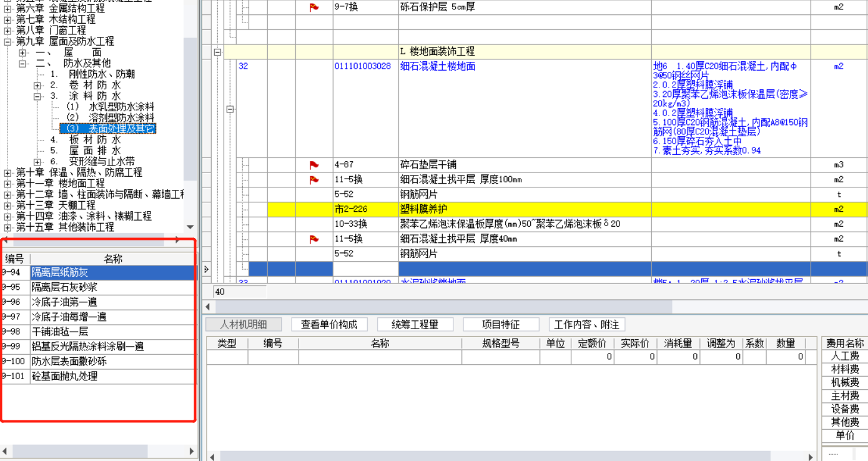868x461 pixels.
Task: Select quota 9-96 冷底子油第一遍
Action: pyautogui.click(x=98, y=302)
